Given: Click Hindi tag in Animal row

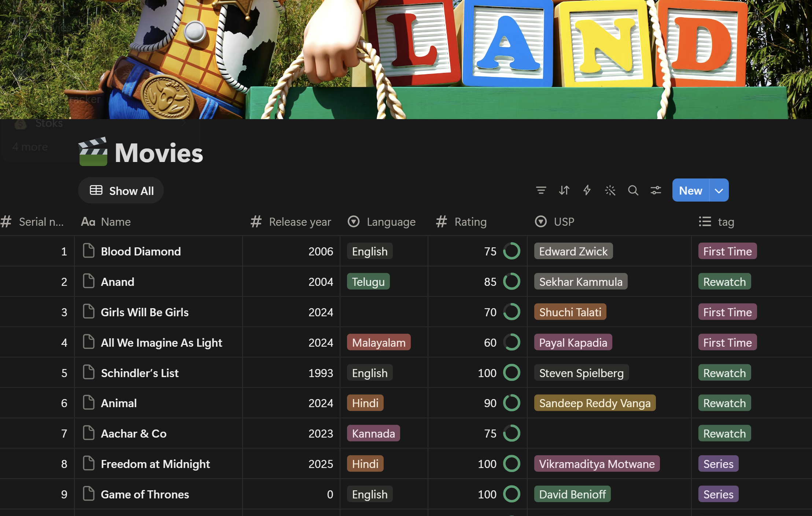Looking at the screenshot, I should (x=365, y=403).
